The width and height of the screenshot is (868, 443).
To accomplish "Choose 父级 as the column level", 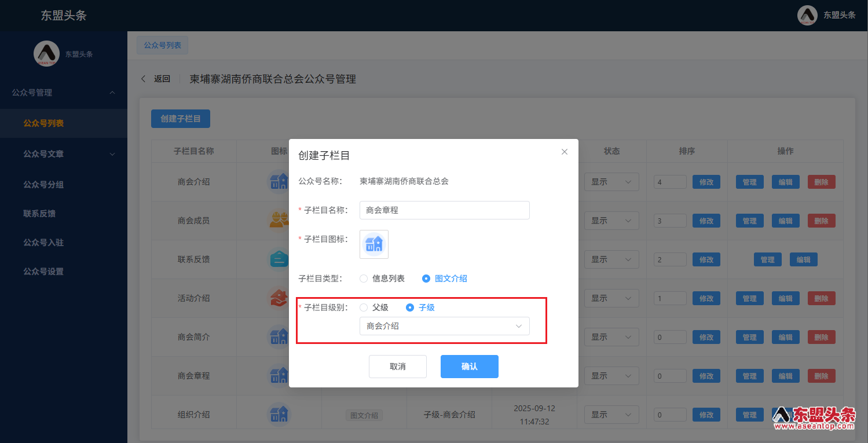I will [x=374, y=307].
